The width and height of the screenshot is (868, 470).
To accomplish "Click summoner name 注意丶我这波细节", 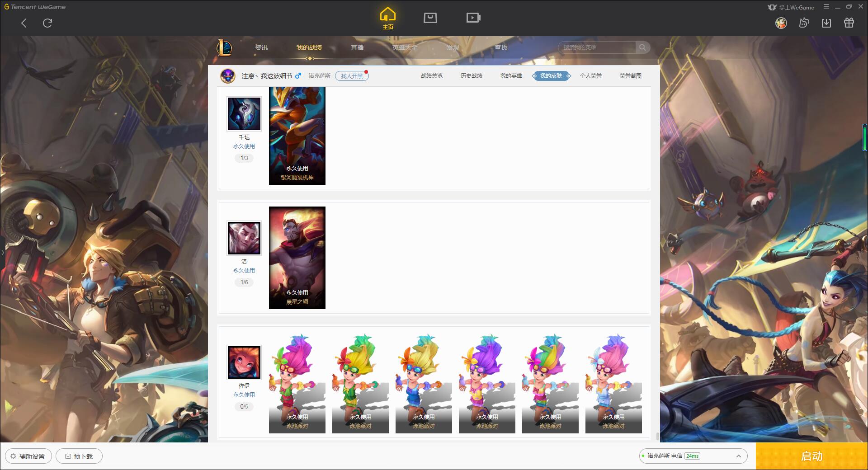I will pyautogui.click(x=267, y=76).
